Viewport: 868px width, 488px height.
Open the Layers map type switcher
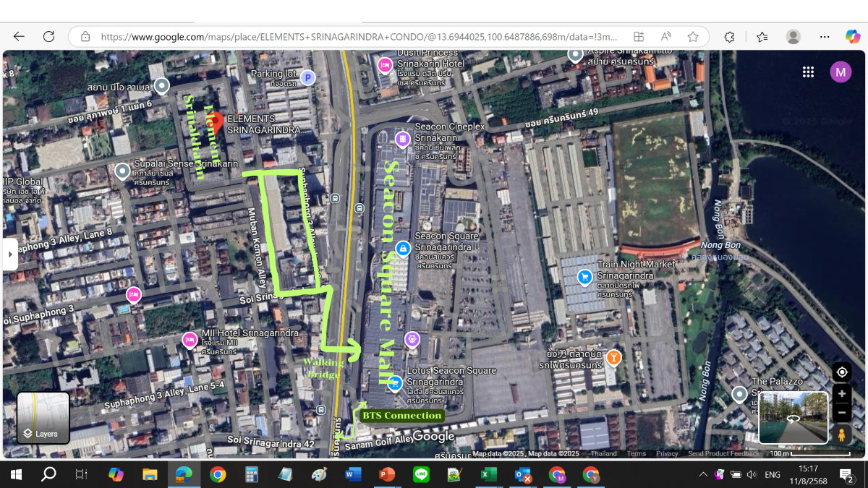coord(43,418)
